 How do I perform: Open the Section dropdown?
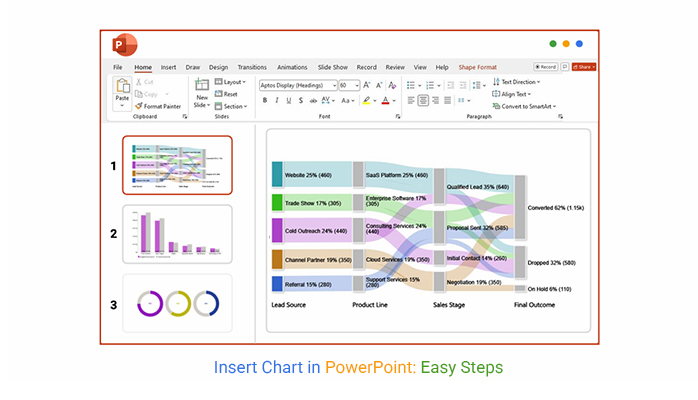(x=231, y=106)
